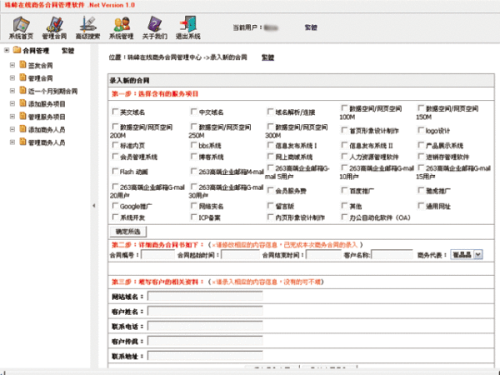Select 近一个月到期合同 in the sidebar tree
The height and width of the screenshot is (375, 500).
click(x=53, y=91)
